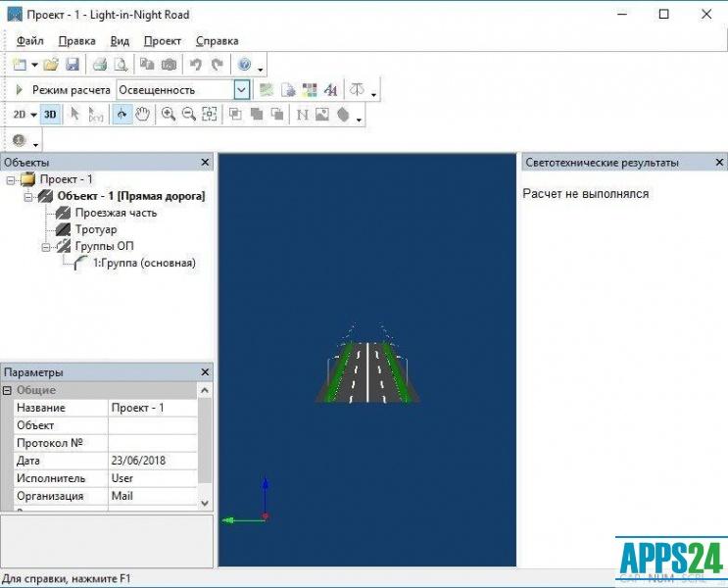This screenshot has height=588, width=728.
Task: Collapse the Объект - 1 tree node
Action: click(28, 197)
